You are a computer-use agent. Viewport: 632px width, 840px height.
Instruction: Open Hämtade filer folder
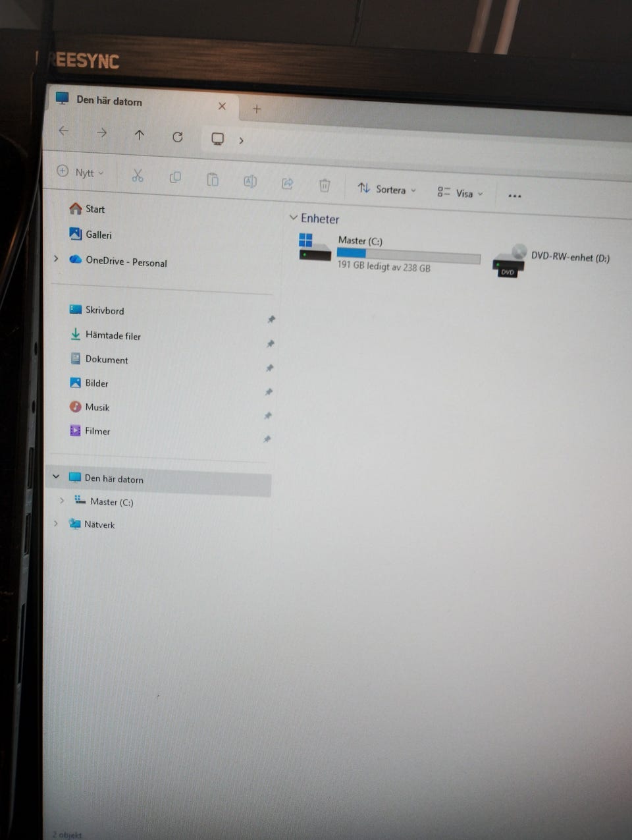(x=105, y=335)
